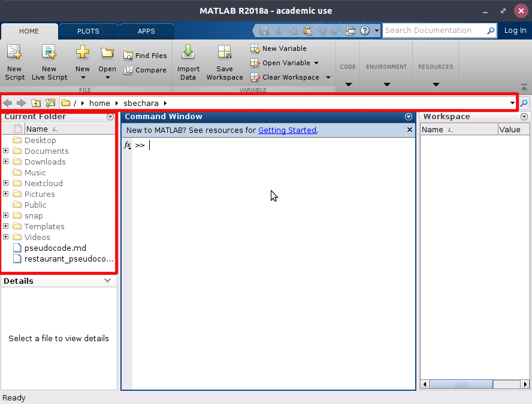The width and height of the screenshot is (532, 404).
Task: Click the Save icon in quick access toolbar
Action: pyautogui.click(x=264, y=31)
